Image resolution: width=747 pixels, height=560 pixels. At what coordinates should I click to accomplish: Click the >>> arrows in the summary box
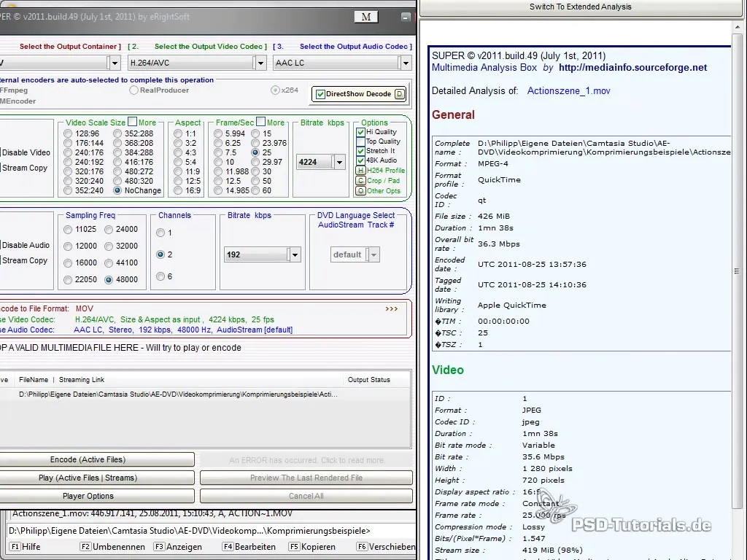point(392,308)
